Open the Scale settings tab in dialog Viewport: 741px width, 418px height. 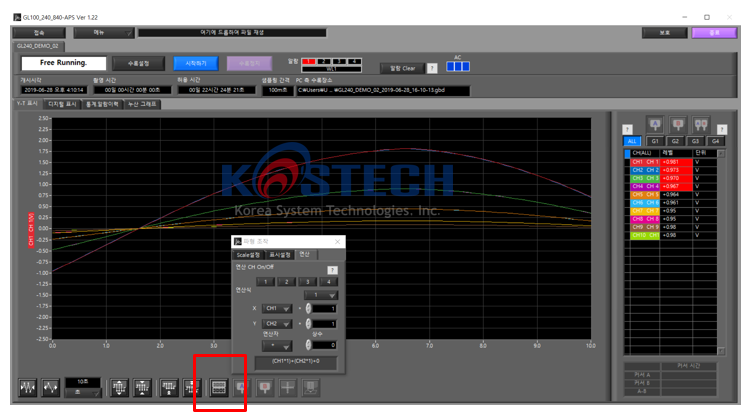click(x=249, y=255)
